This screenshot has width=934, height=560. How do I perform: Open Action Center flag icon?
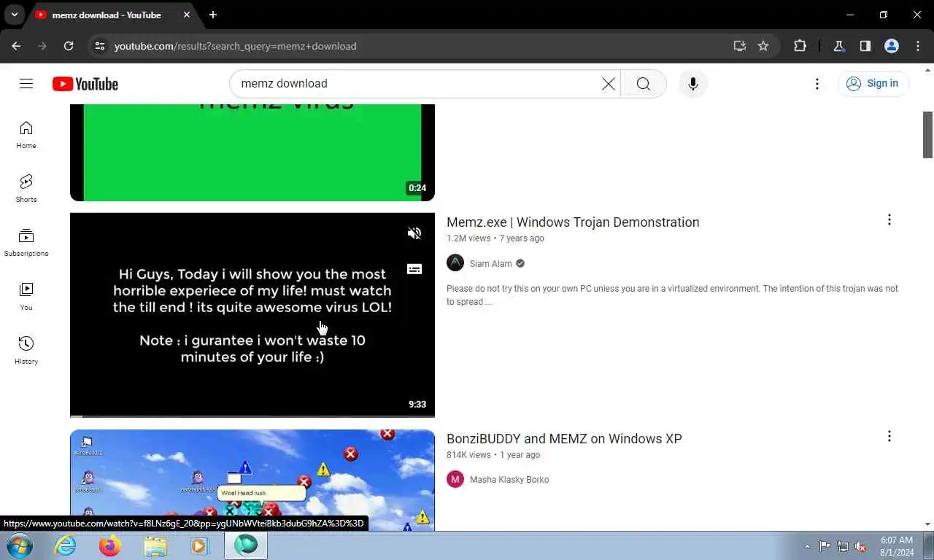(825, 546)
